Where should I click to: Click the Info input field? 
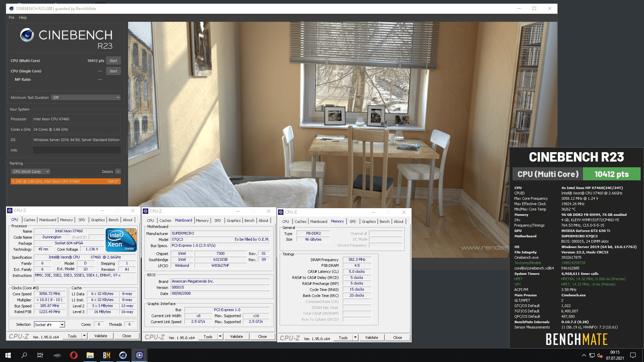(x=76, y=150)
